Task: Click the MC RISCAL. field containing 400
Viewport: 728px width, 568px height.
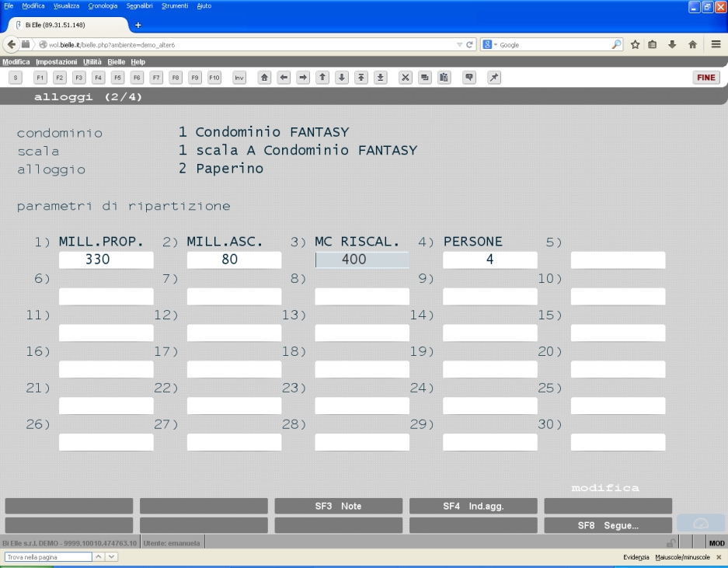Action: [362, 260]
